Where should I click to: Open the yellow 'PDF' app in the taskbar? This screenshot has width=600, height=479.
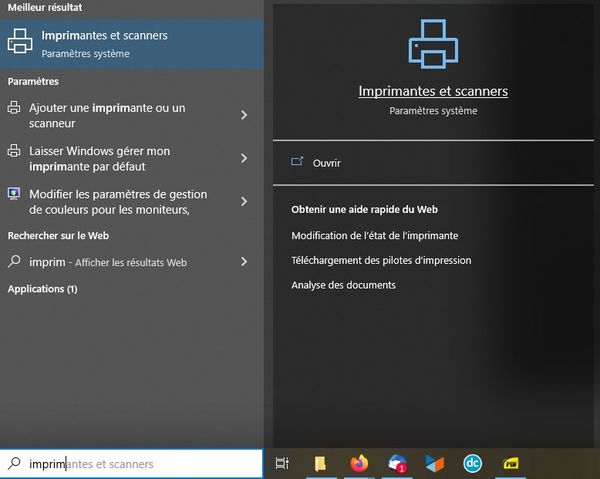coord(510,463)
